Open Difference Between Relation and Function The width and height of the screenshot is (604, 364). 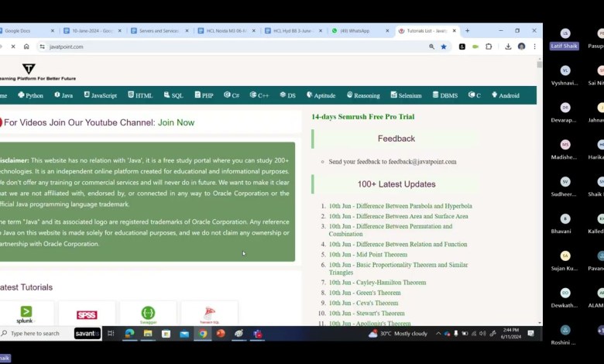(x=398, y=244)
